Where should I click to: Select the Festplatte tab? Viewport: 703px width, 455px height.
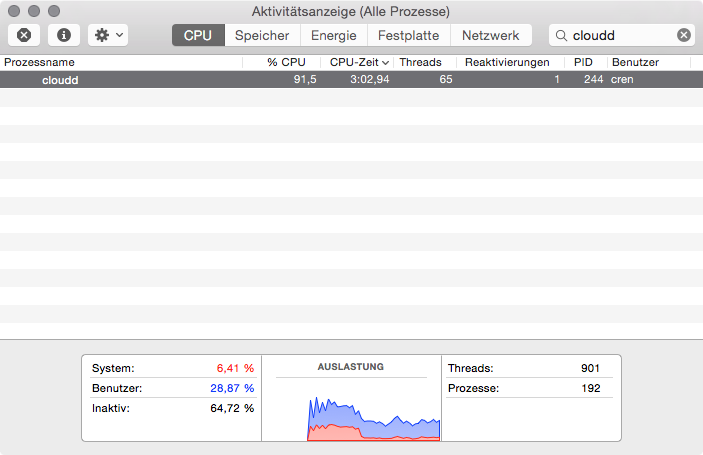click(x=408, y=35)
